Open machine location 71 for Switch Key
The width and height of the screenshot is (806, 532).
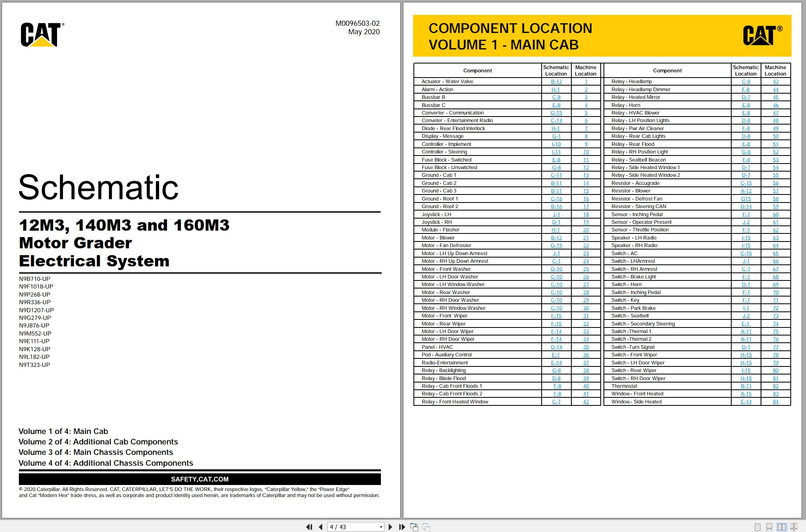[x=775, y=300]
